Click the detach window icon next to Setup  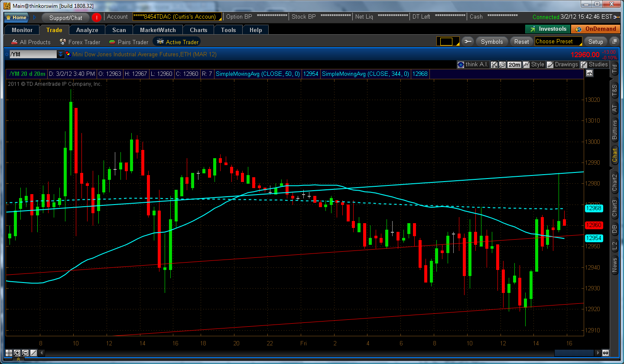click(614, 42)
